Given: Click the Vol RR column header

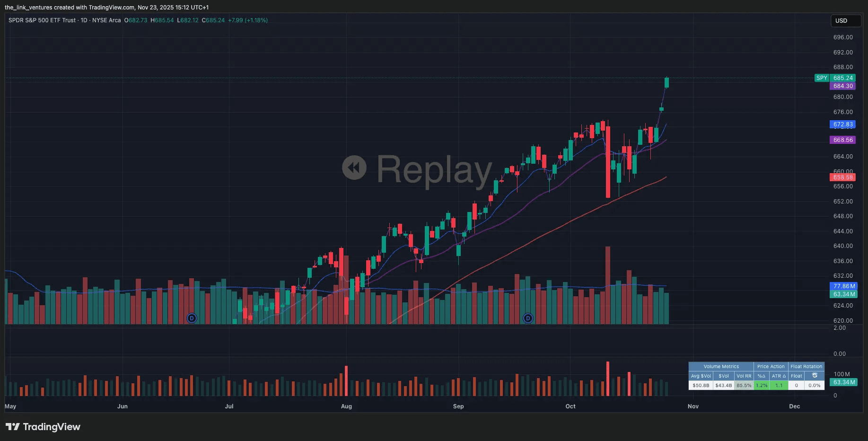Looking at the screenshot, I should [x=744, y=376].
